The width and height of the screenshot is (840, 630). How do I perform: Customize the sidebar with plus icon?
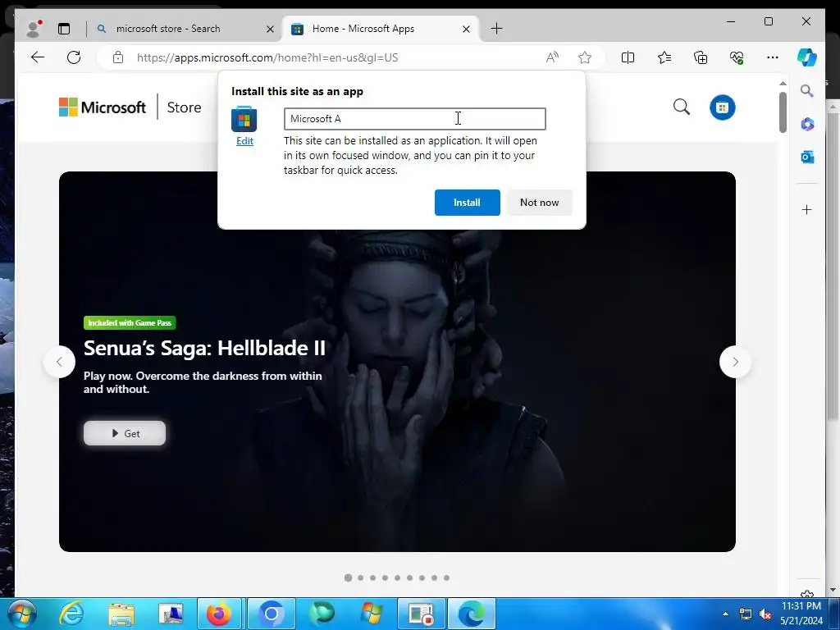[807, 209]
